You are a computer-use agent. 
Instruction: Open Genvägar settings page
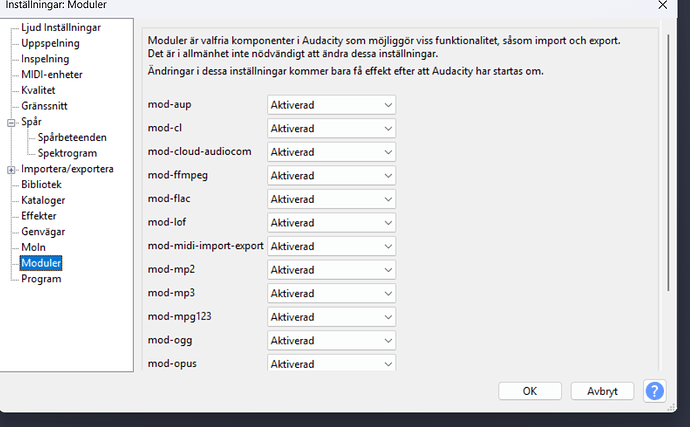pos(43,231)
